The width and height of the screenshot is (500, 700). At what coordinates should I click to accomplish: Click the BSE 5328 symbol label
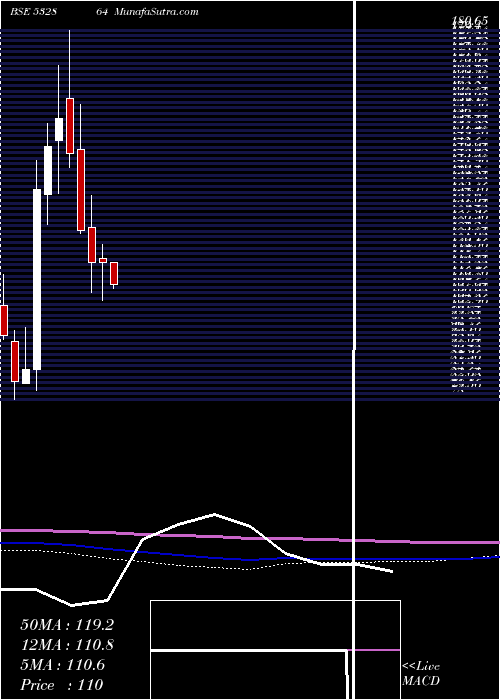(33, 12)
